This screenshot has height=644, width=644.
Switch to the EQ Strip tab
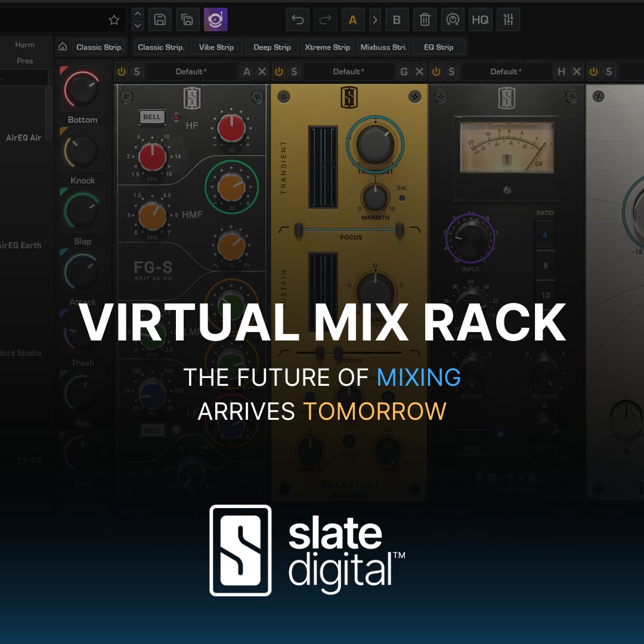click(x=439, y=47)
